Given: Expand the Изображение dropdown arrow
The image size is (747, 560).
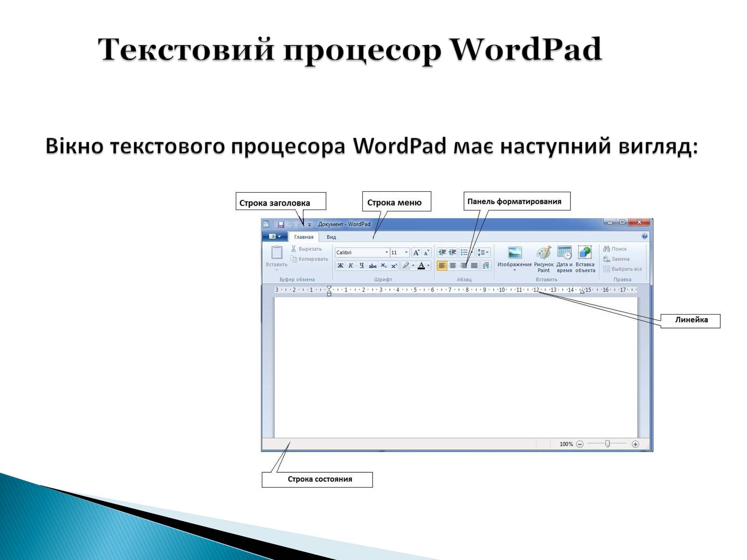Looking at the screenshot, I should 515,270.
